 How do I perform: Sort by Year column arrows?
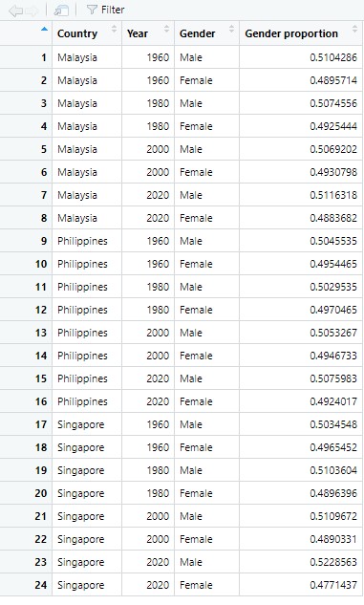tap(166, 29)
